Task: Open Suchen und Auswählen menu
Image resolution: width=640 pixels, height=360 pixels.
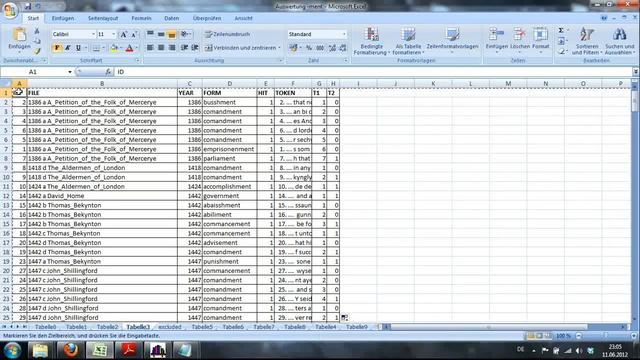Action: (x=620, y=41)
